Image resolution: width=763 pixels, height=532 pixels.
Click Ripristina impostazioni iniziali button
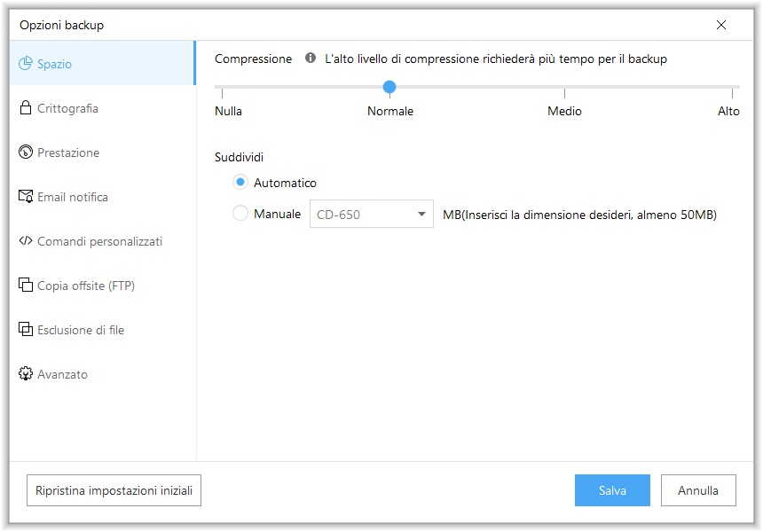[x=114, y=490]
